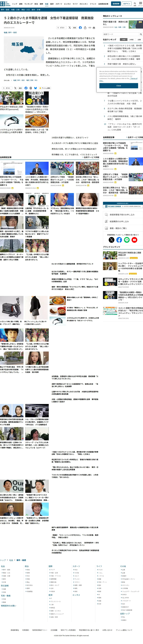Screen dimensions: 143x644
Task: Click the 検索ワード search field
Action: [x=121, y=34]
